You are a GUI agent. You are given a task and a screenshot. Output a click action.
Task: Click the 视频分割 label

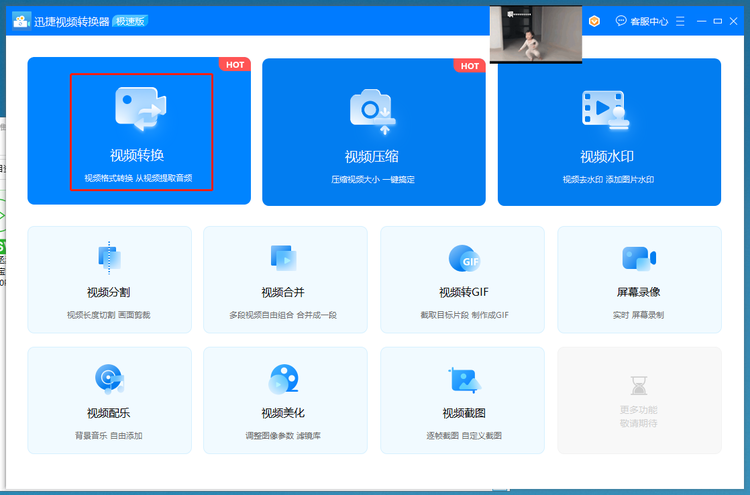109,292
